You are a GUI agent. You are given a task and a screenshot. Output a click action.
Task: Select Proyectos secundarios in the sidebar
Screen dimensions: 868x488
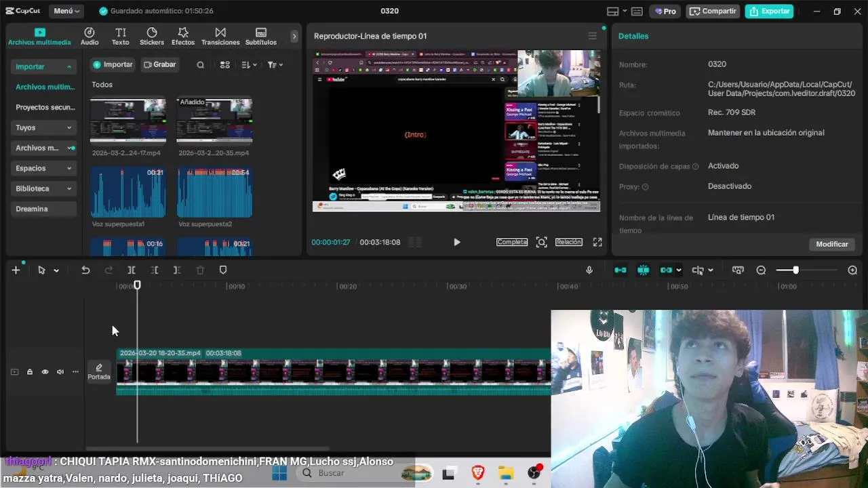45,107
